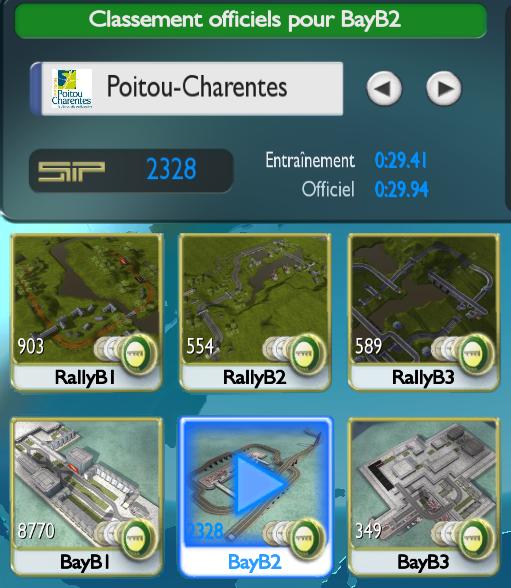Click the green medal on RallyB1
The width and height of the screenshot is (511, 588).
pyautogui.click(x=138, y=354)
